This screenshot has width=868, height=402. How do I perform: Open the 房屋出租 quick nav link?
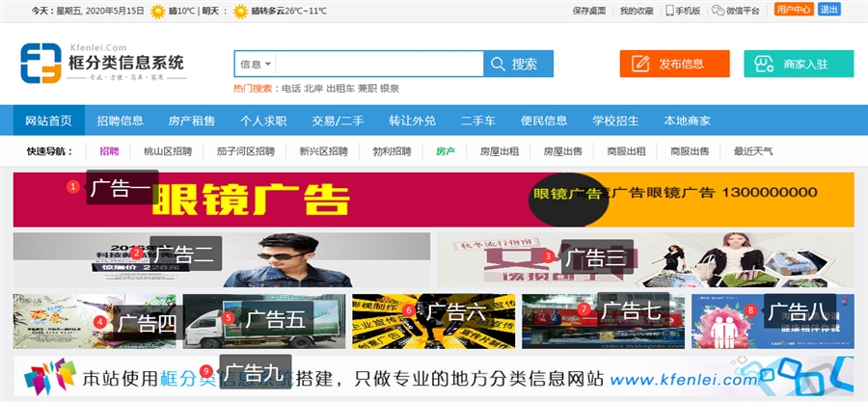coord(500,151)
